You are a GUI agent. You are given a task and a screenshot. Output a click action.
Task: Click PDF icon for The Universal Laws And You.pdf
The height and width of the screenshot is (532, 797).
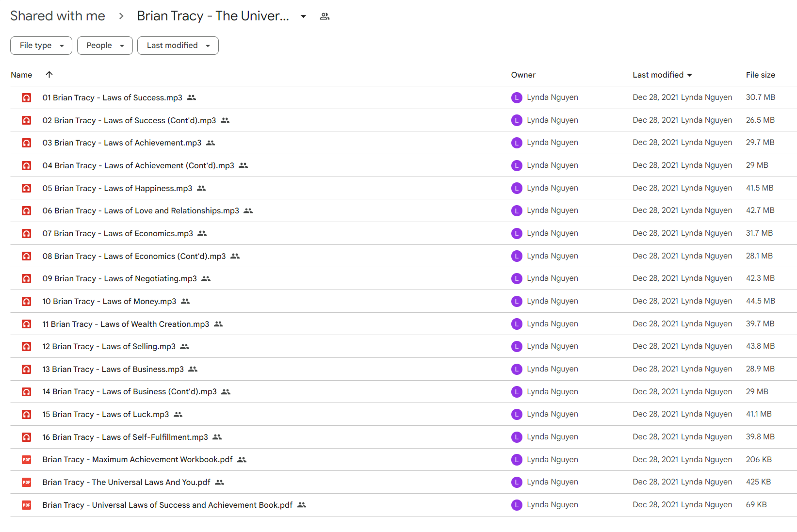27,482
